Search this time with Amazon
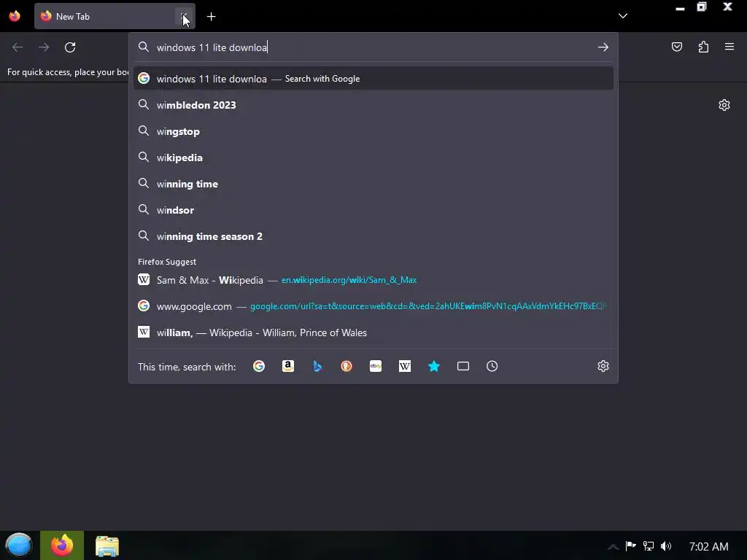 pyautogui.click(x=287, y=366)
